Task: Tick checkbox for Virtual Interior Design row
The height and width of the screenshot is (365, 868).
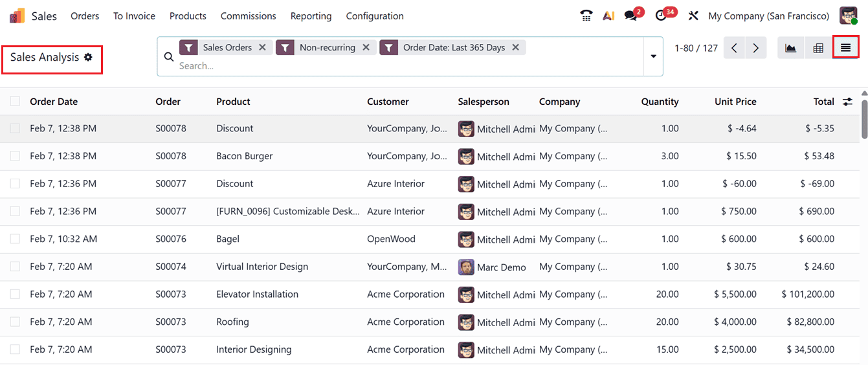Action: (15, 267)
